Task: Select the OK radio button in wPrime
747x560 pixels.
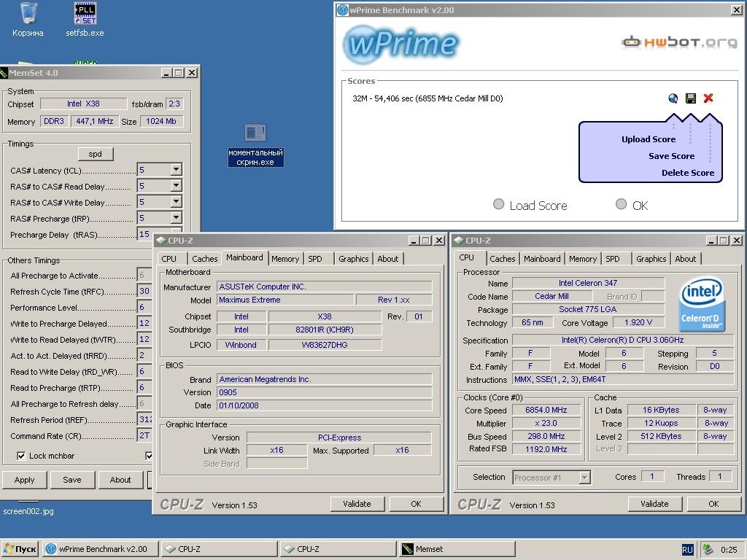Action: pos(621,204)
